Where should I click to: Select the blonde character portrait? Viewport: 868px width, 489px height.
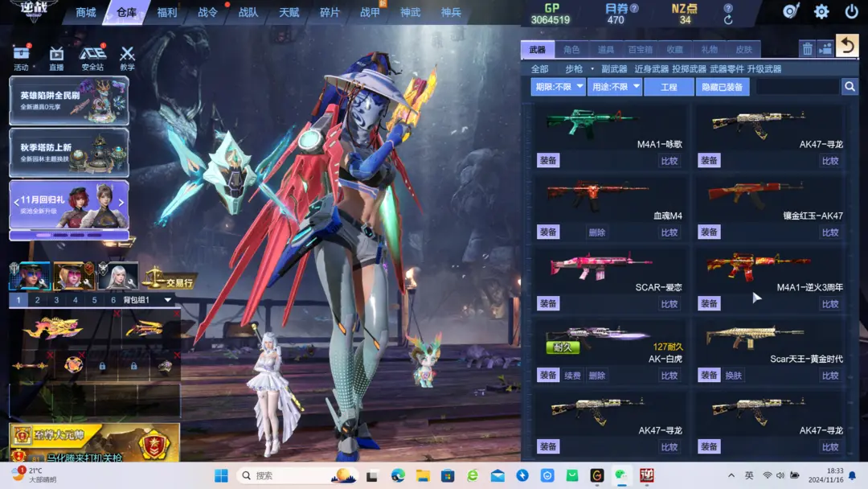click(x=74, y=276)
